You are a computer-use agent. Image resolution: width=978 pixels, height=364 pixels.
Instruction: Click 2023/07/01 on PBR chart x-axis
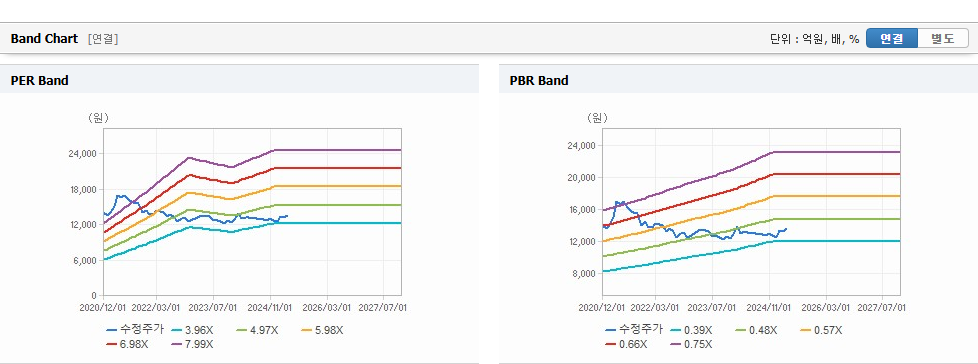click(712, 307)
